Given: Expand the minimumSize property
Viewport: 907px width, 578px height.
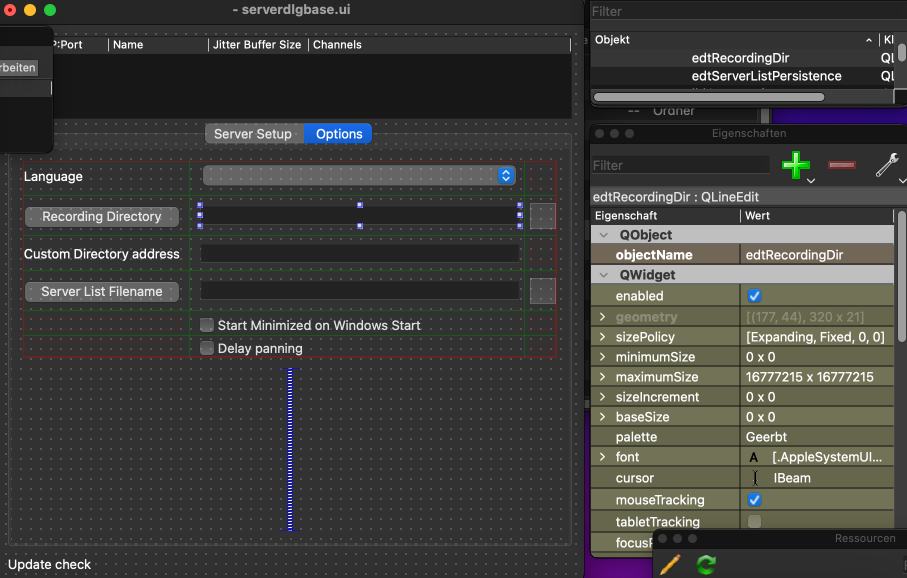Looking at the screenshot, I should [x=602, y=357].
